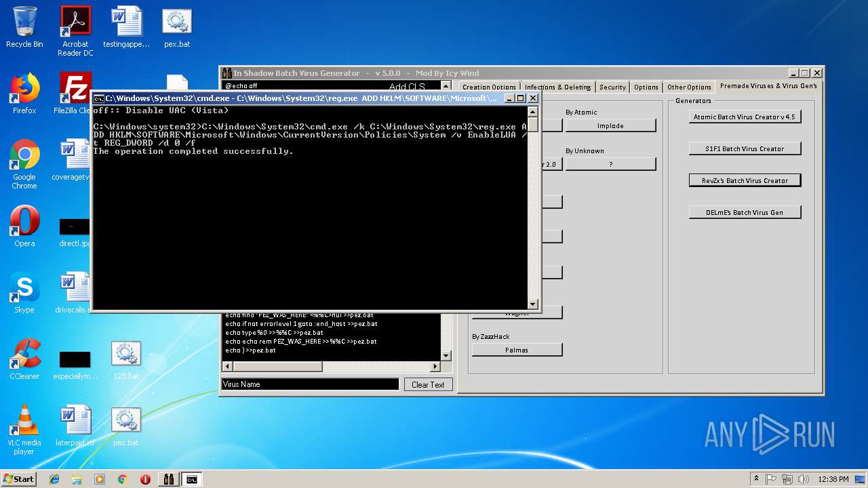Image resolution: width=868 pixels, height=488 pixels.
Task: Open S1F1 Batch Virus Creator
Action: (745, 148)
